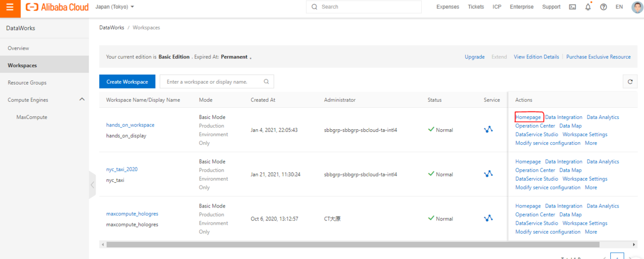
Task: Open the nyc_taxi_2020 workspace link
Action: click(x=122, y=169)
